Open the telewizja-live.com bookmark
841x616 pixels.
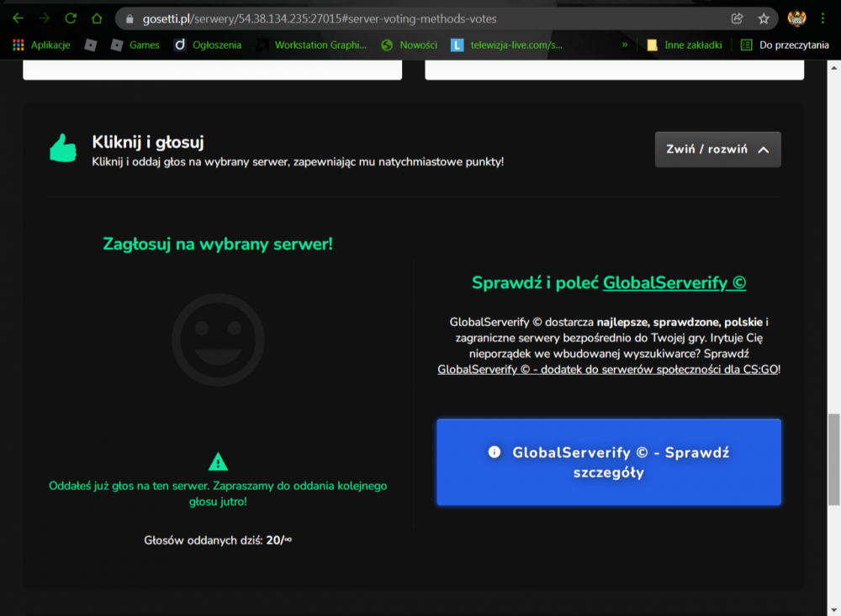click(x=506, y=45)
